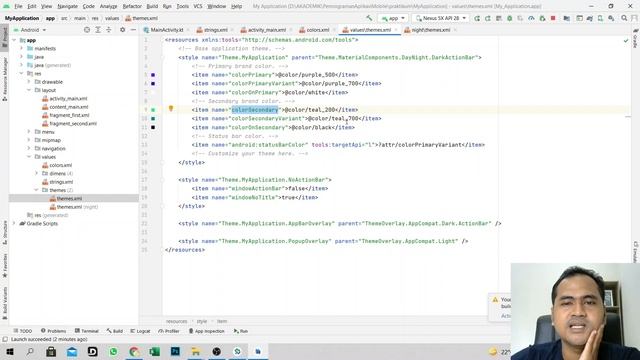Click the Profile app gauge icon
The height and width of the screenshot is (360, 640).
531,18
